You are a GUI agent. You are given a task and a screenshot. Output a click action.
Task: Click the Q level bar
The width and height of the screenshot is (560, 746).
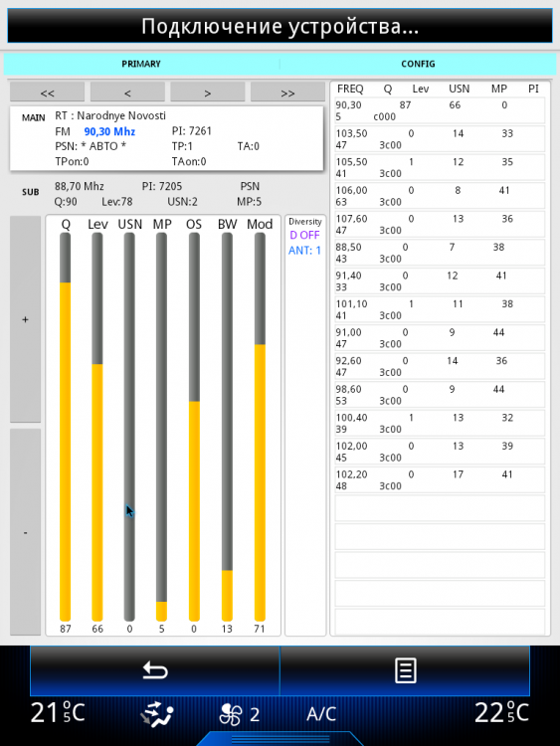tap(66, 427)
